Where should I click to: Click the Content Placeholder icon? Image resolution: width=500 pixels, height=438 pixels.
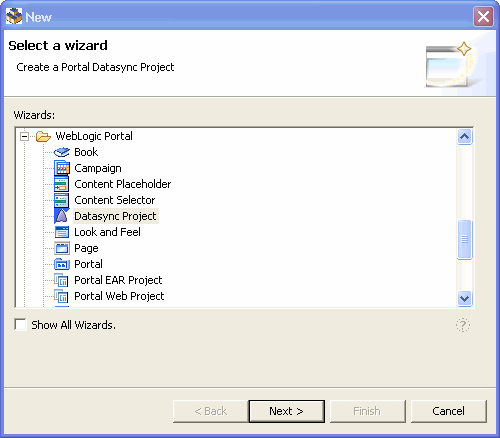point(62,184)
